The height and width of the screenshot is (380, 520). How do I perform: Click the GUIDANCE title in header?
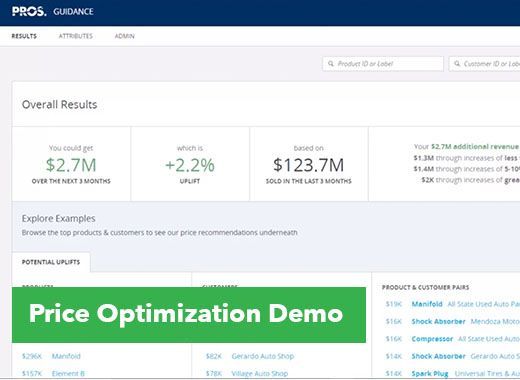[73, 12]
